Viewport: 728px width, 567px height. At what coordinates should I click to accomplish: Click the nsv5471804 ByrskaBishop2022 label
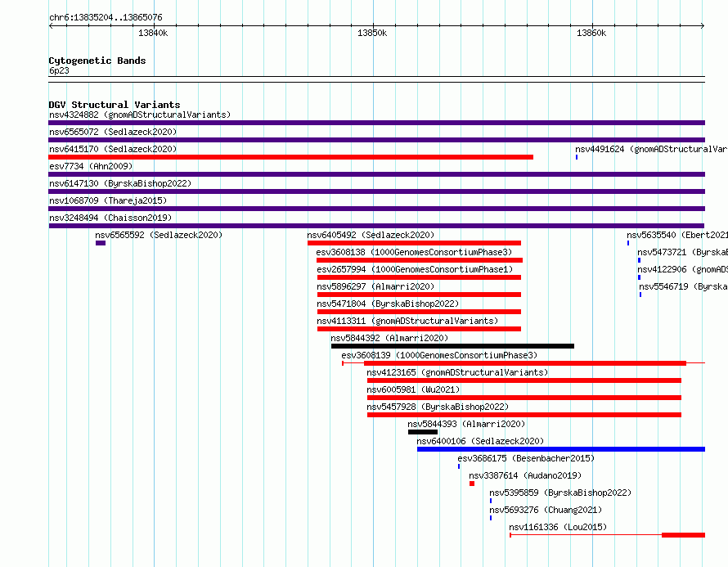[x=388, y=304]
